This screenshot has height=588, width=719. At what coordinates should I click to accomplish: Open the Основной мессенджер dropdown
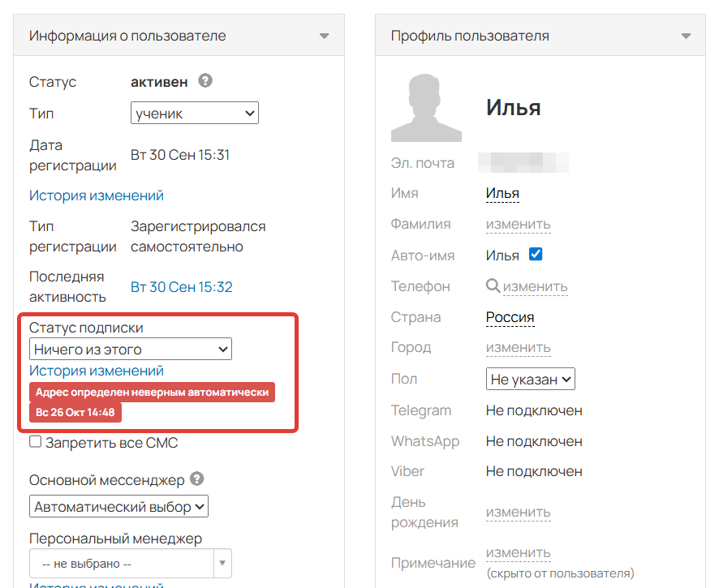(118, 506)
